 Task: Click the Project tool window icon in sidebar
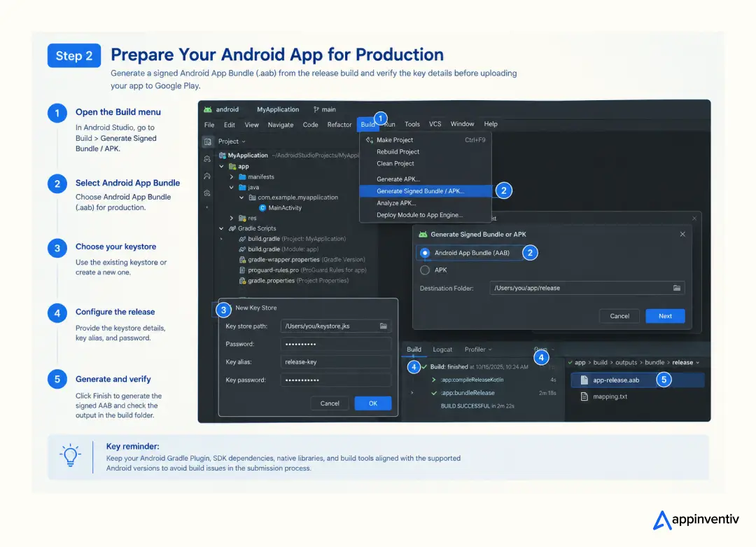(x=208, y=141)
